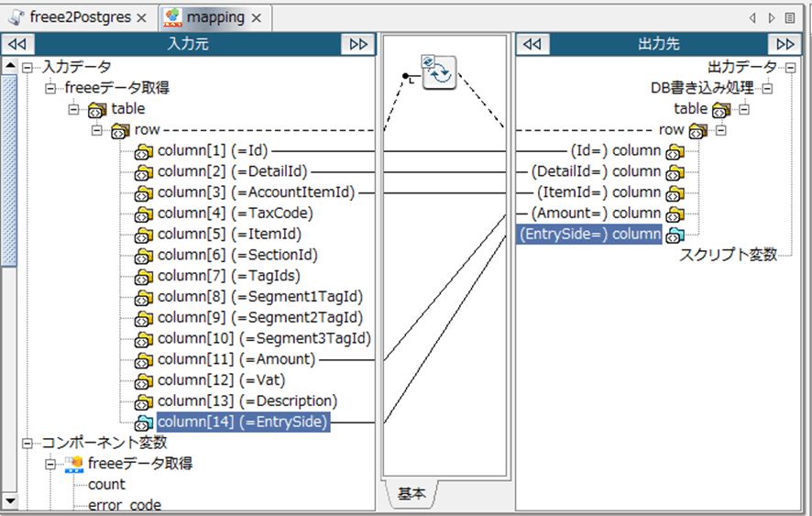Close the freee2Postgres tab

pos(141,18)
